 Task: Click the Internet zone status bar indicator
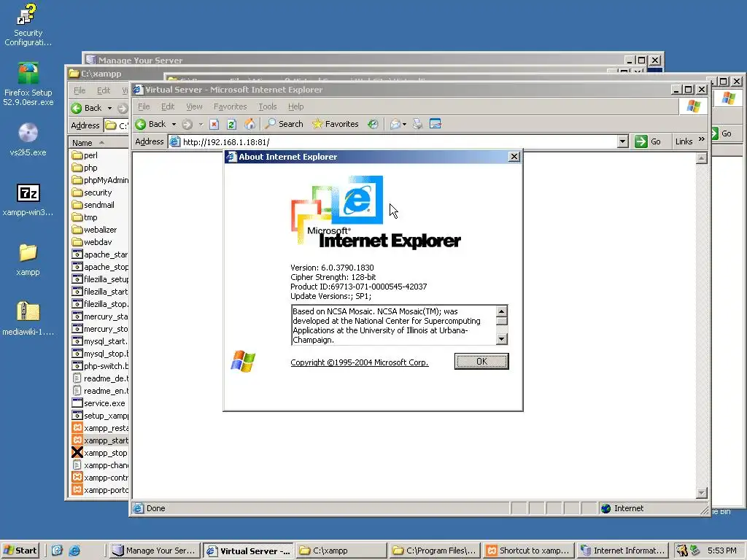coord(622,508)
